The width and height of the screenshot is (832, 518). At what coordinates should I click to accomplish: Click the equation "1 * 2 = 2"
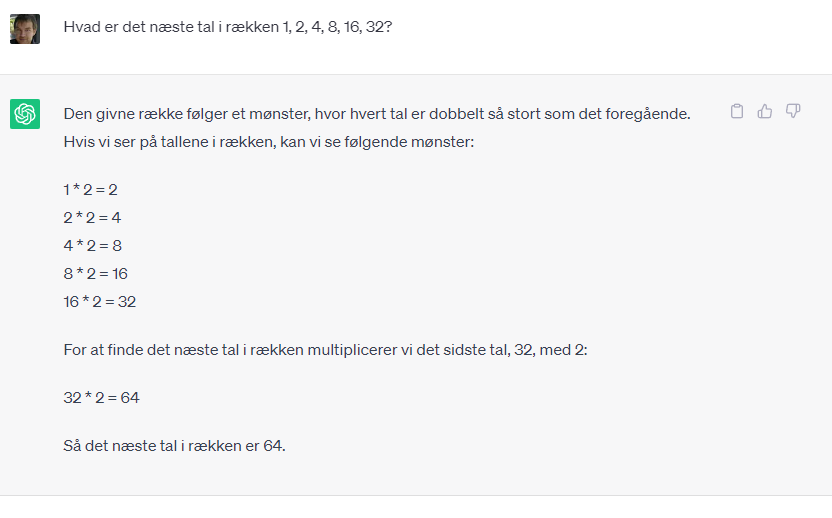tap(91, 189)
